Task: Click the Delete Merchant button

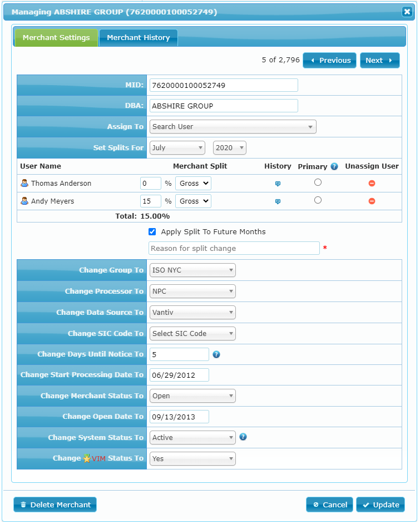Action: coord(55,505)
